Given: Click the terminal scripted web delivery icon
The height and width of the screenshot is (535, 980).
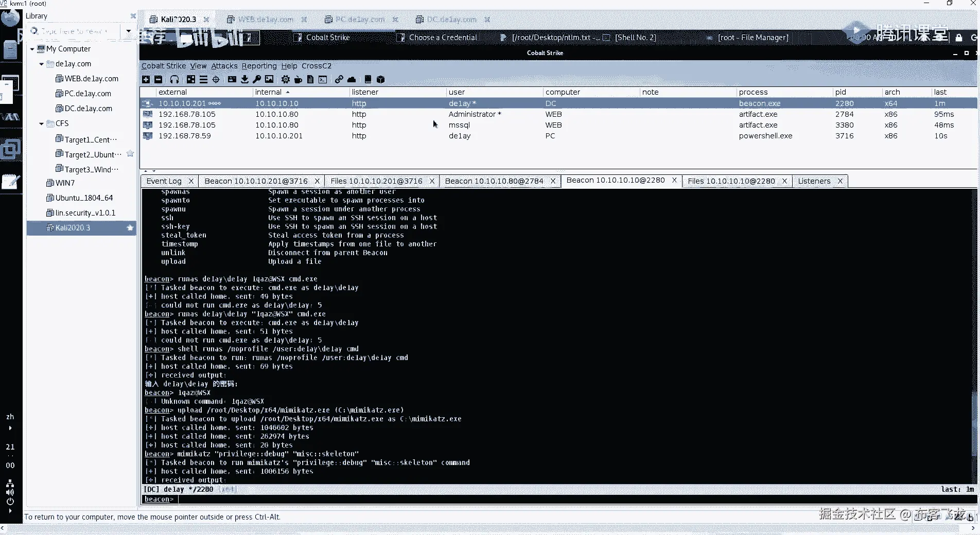Looking at the screenshot, I should [323, 79].
